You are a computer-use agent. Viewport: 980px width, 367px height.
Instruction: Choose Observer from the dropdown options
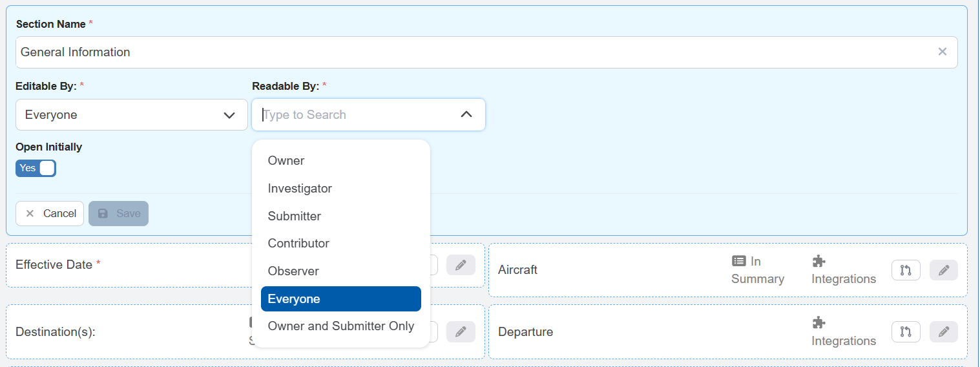click(293, 271)
